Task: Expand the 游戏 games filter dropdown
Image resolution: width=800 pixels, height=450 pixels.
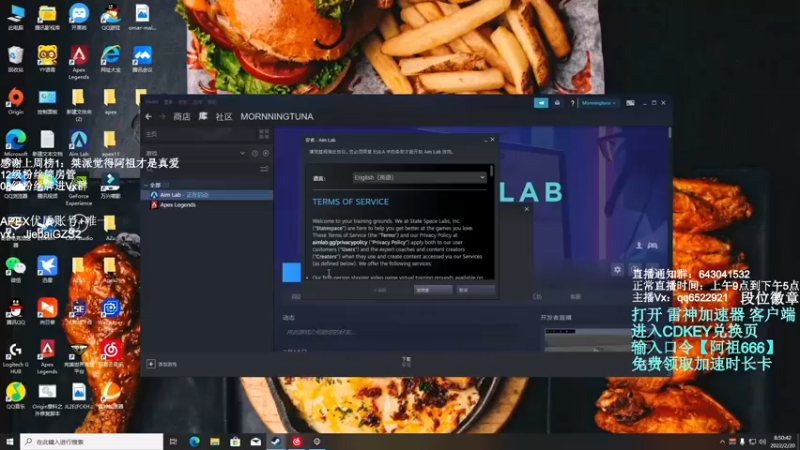Action: pos(242,153)
